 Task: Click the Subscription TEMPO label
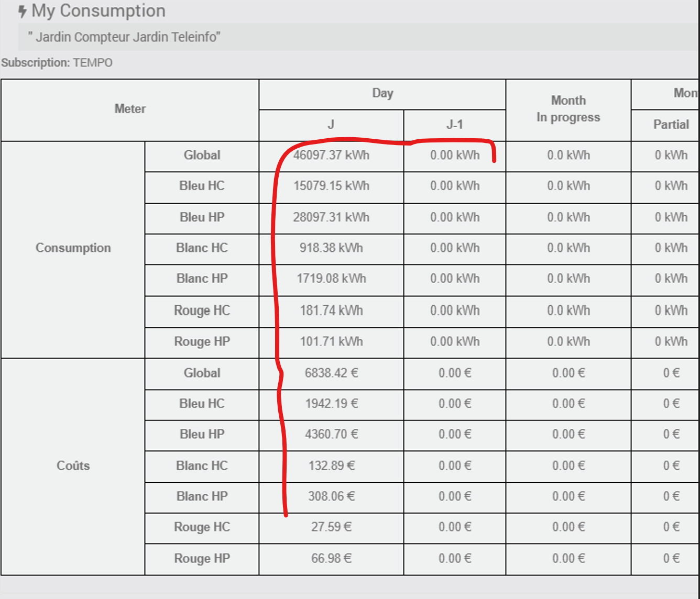[x=57, y=63]
